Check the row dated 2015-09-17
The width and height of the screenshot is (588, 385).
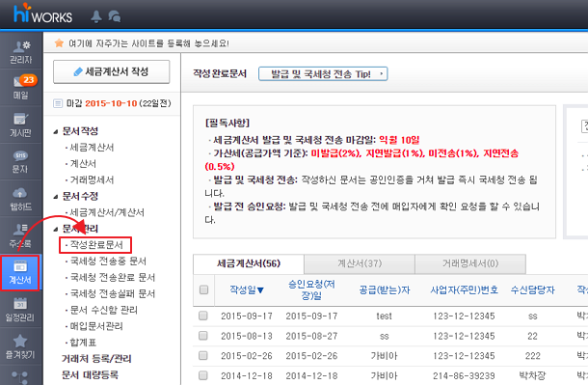(x=202, y=316)
